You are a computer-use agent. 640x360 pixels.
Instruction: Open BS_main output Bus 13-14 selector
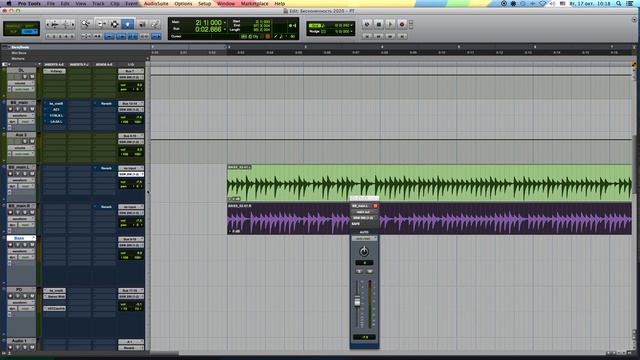pyautogui.click(x=131, y=104)
